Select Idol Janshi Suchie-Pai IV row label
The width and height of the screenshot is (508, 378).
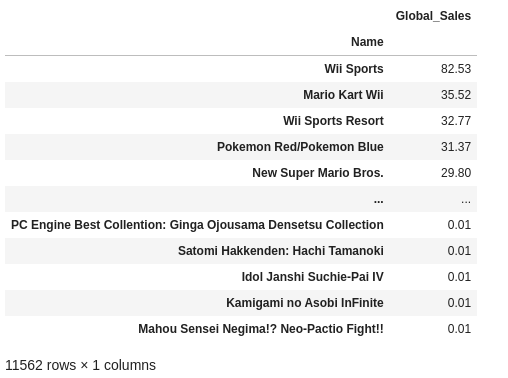click(x=312, y=277)
